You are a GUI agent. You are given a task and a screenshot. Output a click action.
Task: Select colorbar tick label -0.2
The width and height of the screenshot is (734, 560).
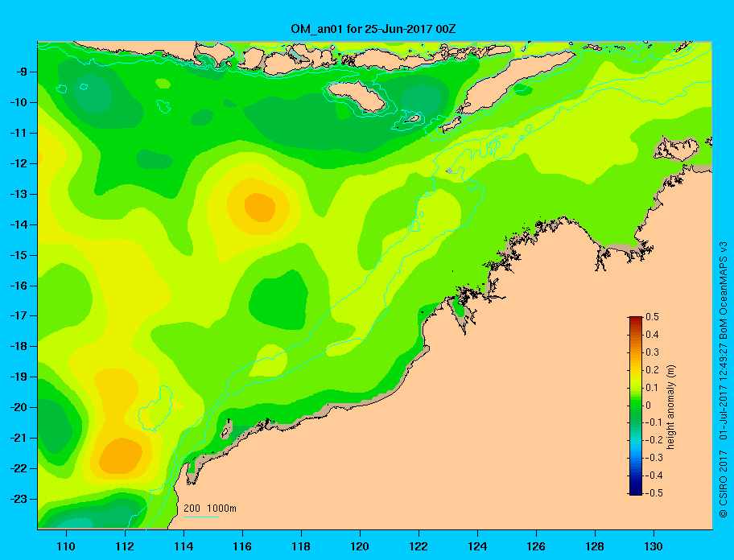point(654,440)
